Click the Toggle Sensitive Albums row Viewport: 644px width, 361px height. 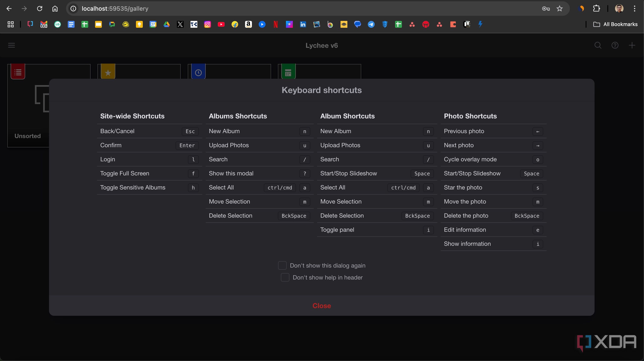tap(149, 188)
